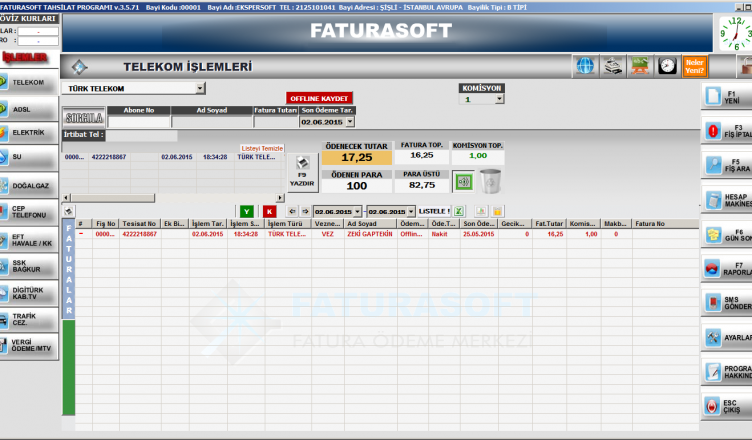752x440 pixels.
Task: Open F7 RAPORLAR reports button
Action: [727, 269]
